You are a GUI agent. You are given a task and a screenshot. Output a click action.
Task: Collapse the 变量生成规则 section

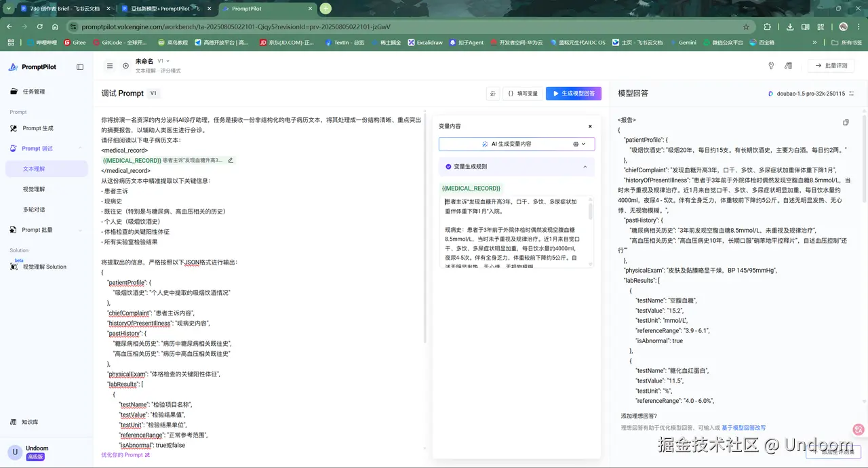pos(585,166)
